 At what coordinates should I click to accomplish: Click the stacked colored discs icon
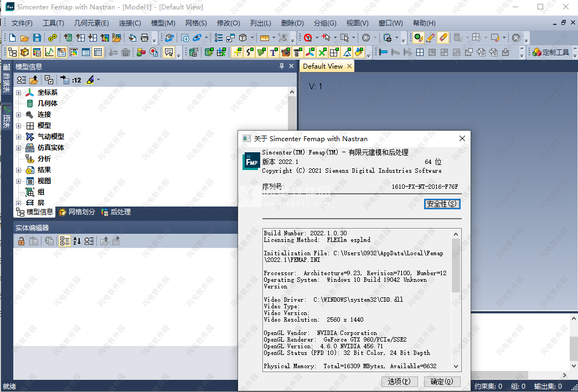click(141, 53)
